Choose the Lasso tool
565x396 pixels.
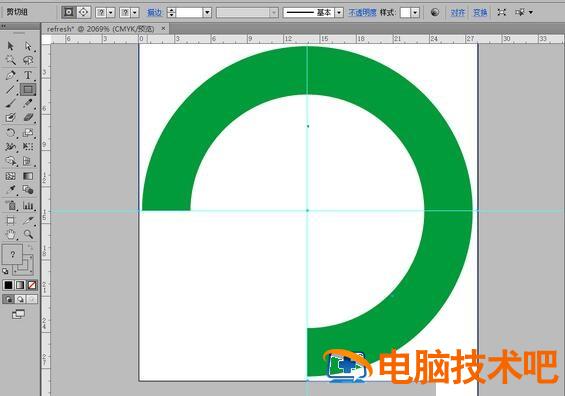point(28,60)
